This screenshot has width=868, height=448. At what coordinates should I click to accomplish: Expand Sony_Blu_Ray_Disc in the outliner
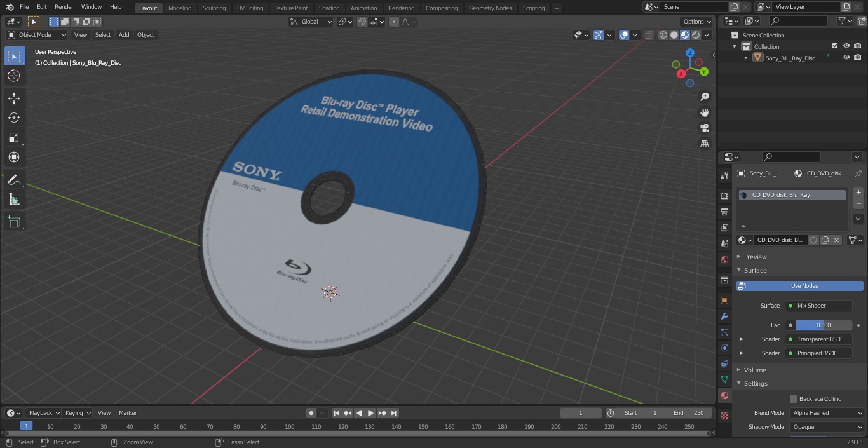[x=746, y=58]
